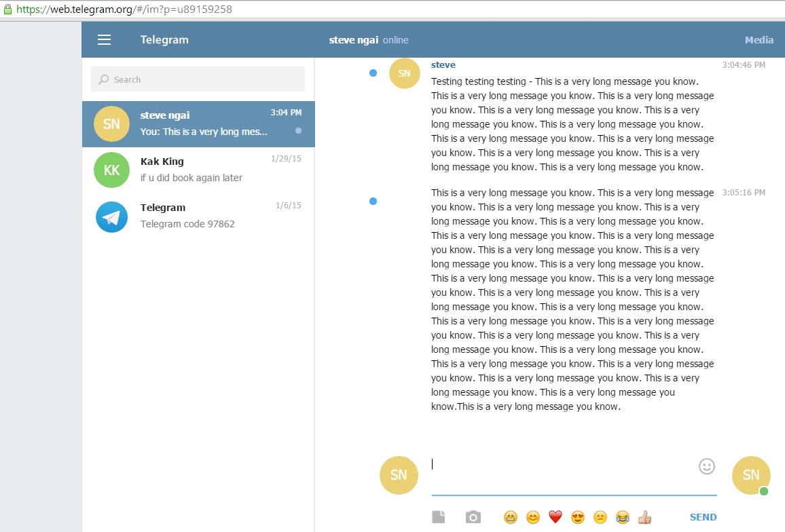The height and width of the screenshot is (532, 785).
Task: Click the own SN avatar left of input
Action: click(399, 475)
